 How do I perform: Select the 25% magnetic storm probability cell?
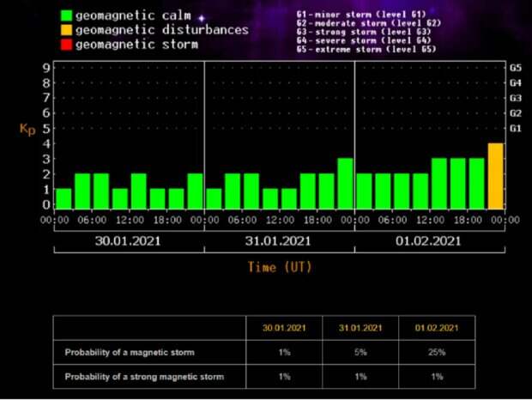(438, 352)
